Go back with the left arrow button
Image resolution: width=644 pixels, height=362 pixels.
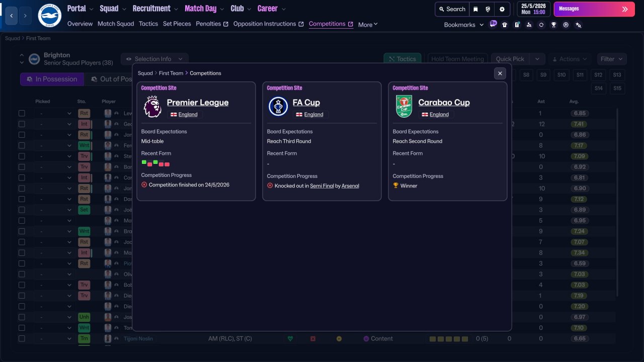pyautogui.click(x=12, y=16)
